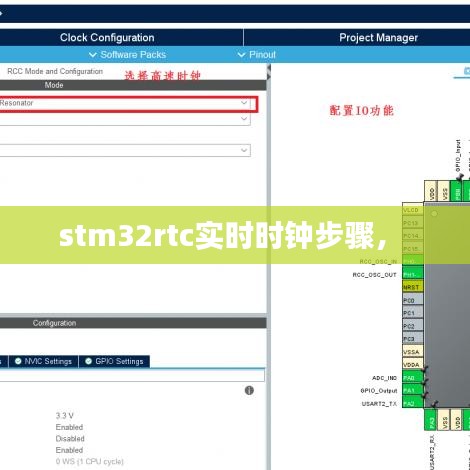Click the Mode section header bar
Image resolution: width=470 pixels, height=470 pixels.
pyautogui.click(x=133, y=85)
